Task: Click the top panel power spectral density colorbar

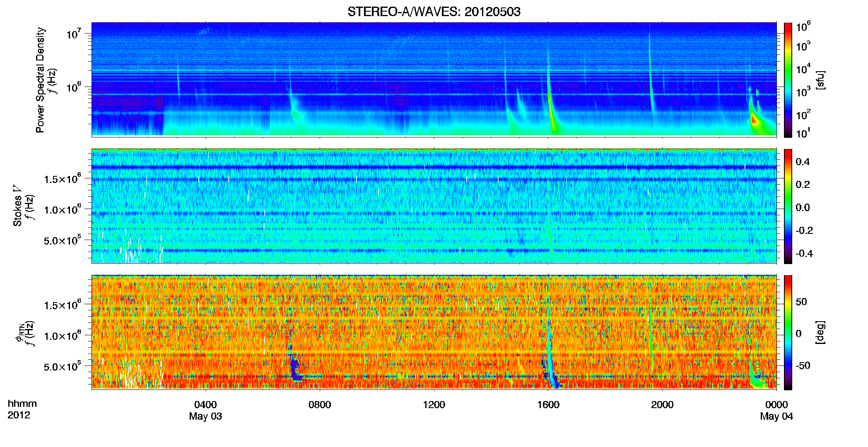Action: pyautogui.click(x=788, y=80)
